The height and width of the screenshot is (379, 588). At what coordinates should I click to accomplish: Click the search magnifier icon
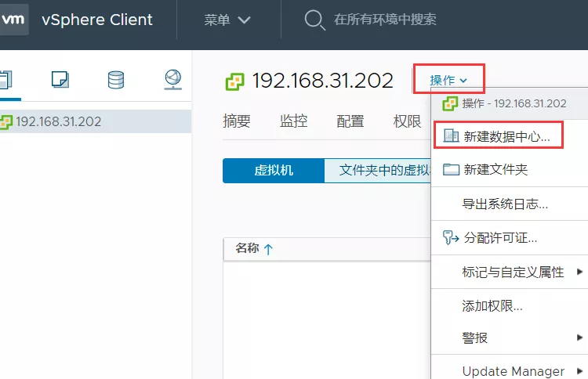314,20
